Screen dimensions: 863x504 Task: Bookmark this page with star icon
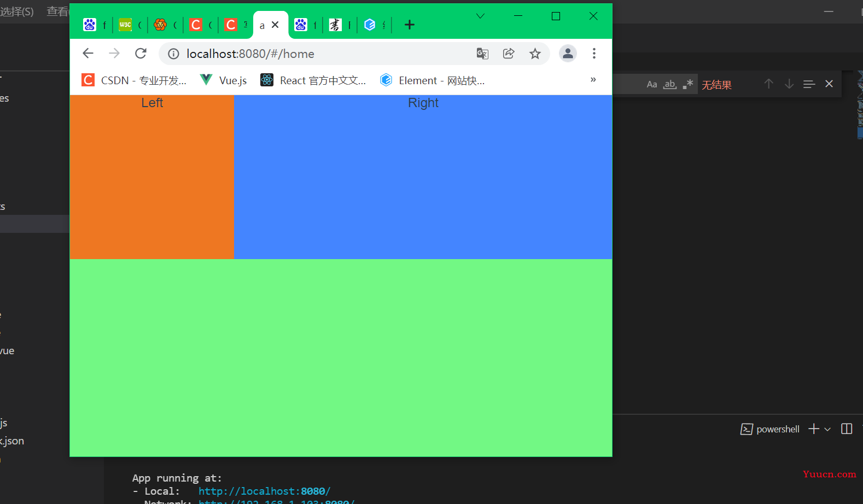click(x=535, y=54)
